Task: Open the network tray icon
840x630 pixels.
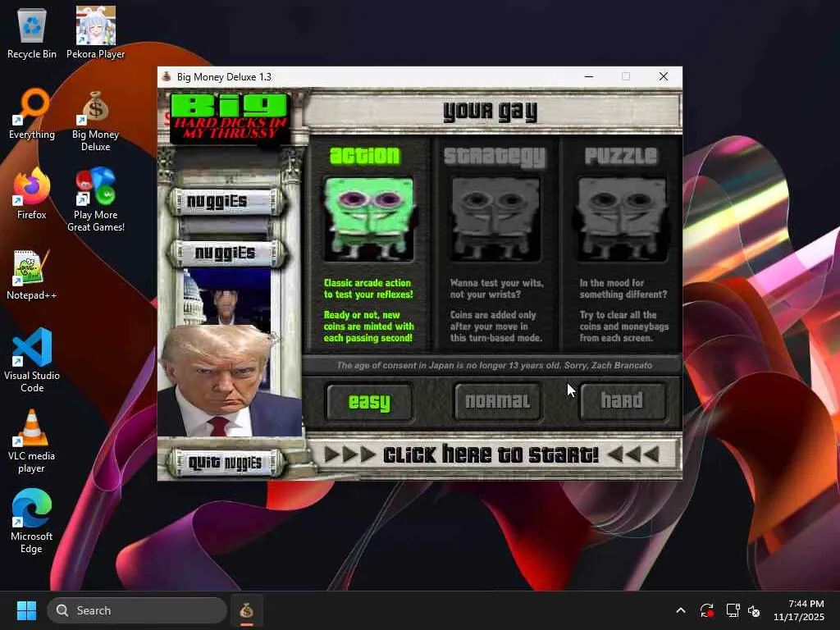Action: [x=733, y=610]
